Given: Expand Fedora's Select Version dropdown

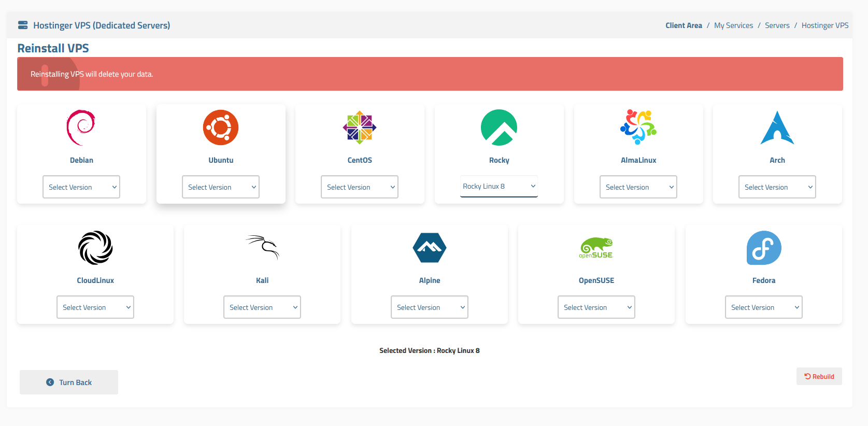Looking at the screenshot, I should (x=763, y=307).
